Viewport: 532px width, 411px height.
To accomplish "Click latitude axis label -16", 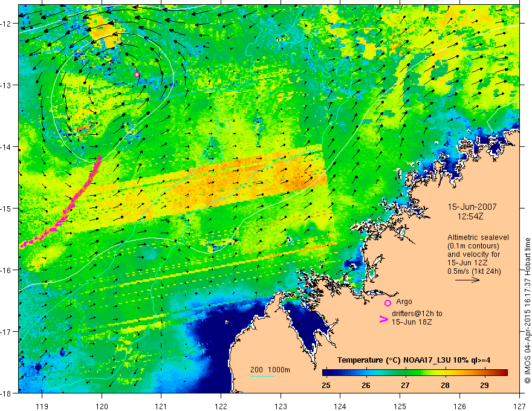I will 7,270.
